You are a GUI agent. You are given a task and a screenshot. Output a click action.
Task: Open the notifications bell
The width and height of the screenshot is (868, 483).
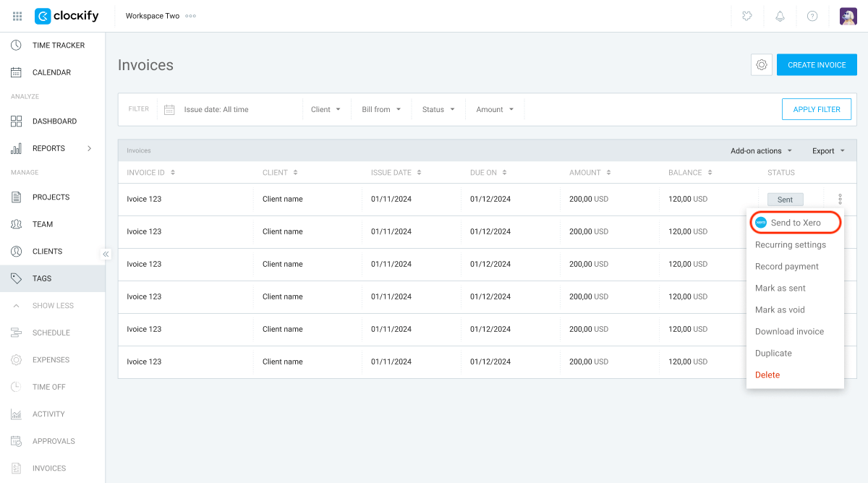point(780,15)
